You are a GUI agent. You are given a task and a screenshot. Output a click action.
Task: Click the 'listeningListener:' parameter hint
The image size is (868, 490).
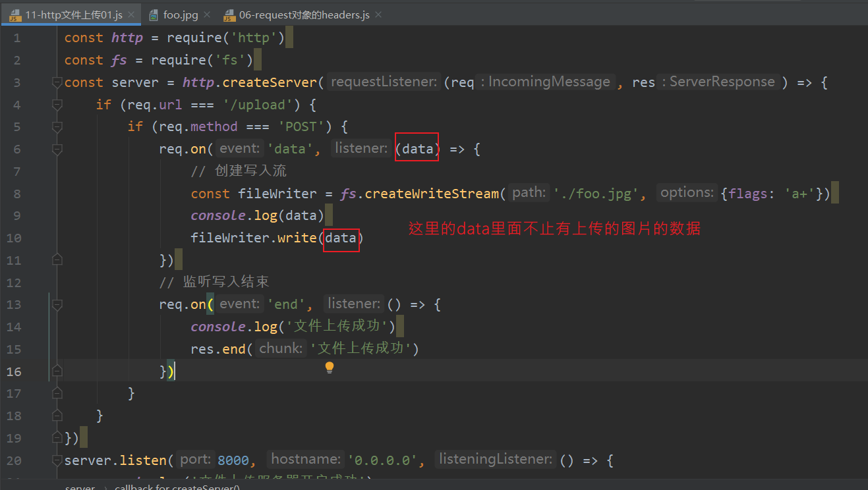pyautogui.click(x=495, y=459)
